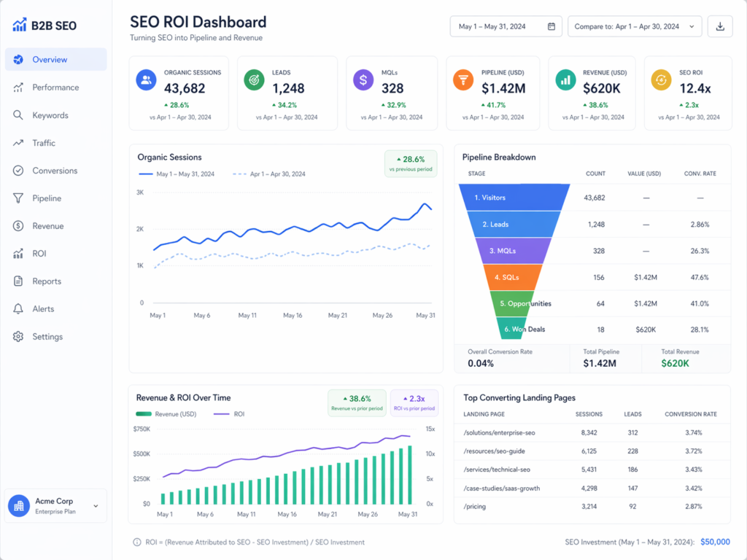Open the /services/technical-seo landing page
Screen dimensions: 747x560
tap(496, 470)
